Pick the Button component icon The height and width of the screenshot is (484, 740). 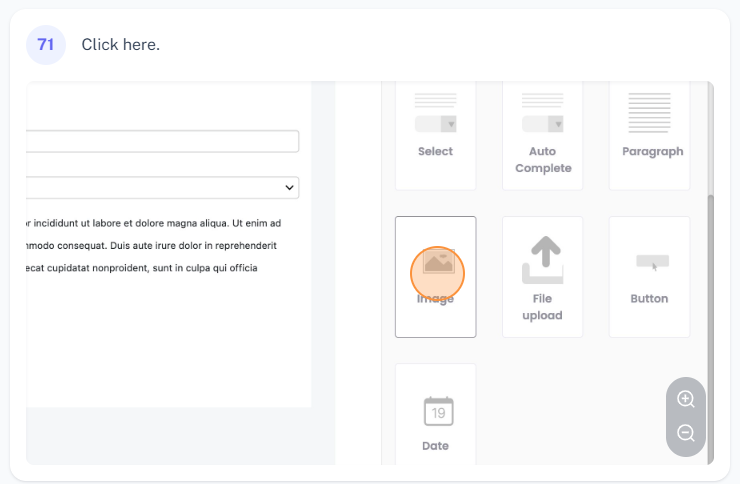pos(650,263)
